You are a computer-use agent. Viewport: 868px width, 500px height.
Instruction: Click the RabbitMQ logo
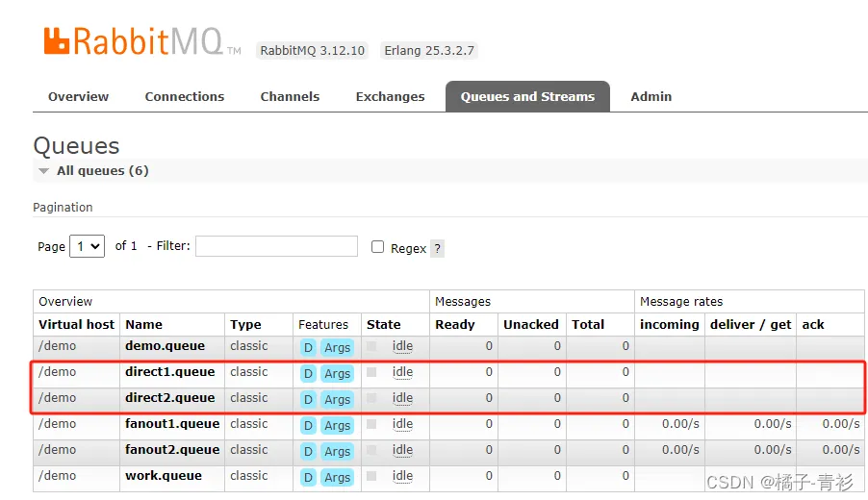tap(142, 41)
